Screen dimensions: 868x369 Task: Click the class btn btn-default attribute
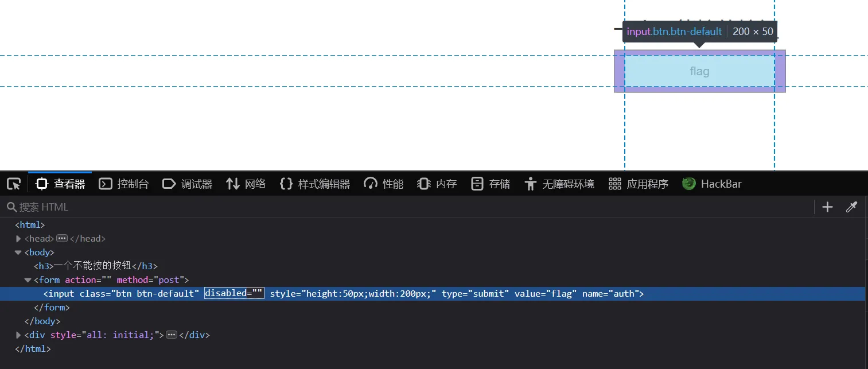pos(139,294)
